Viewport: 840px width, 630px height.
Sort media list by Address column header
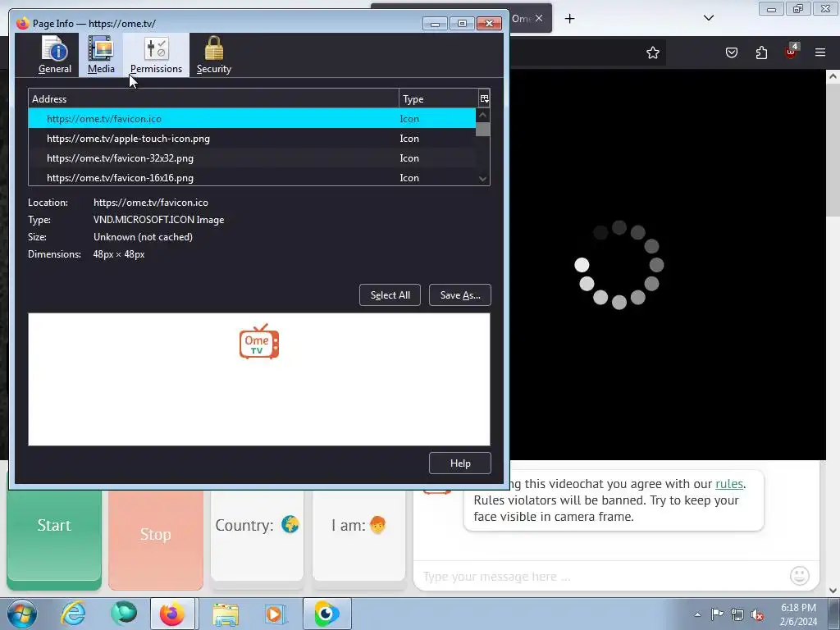click(x=214, y=98)
